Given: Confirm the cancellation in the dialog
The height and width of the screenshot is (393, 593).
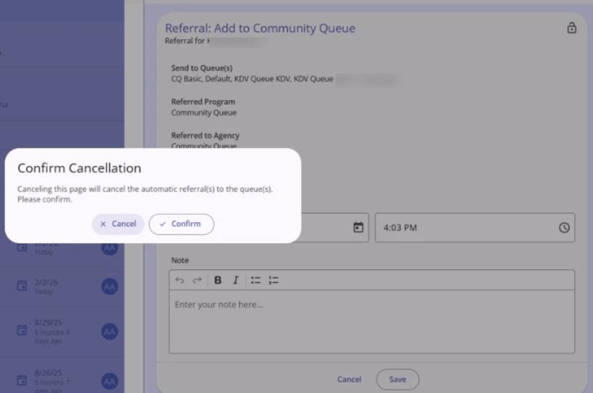Looking at the screenshot, I should [182, 224].
